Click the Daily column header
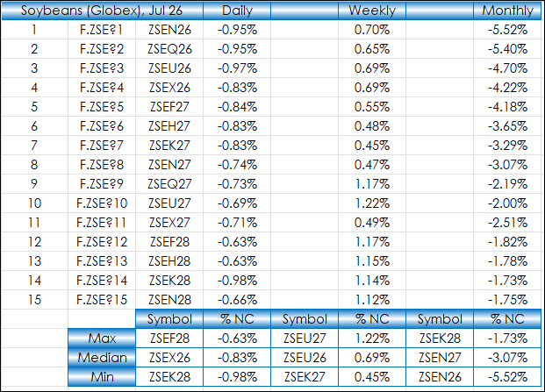Viewport: 545px width, 392px height. tap(237, 11)
